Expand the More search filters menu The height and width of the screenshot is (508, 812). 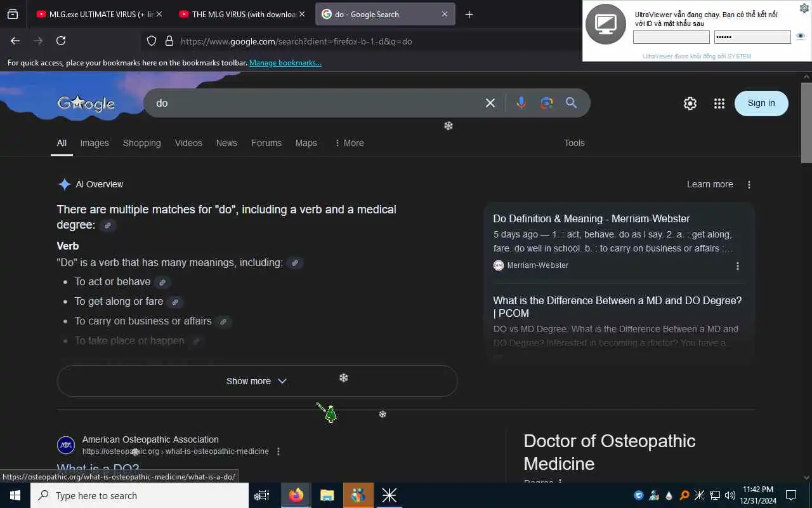tap(349, 143)
